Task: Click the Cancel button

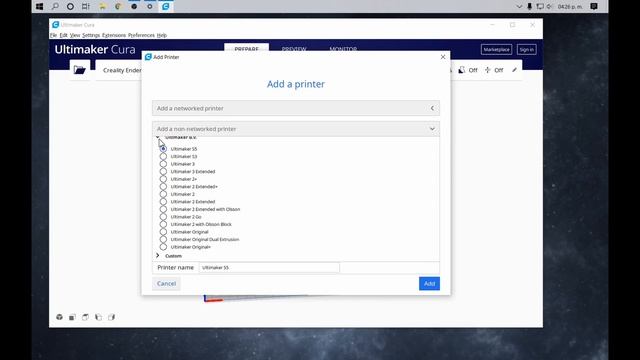Action: (x=167, y=284)
